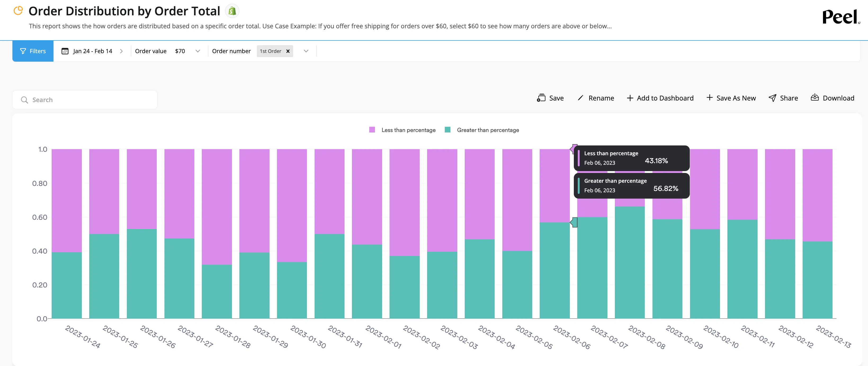Click the 2023-01-30 x-axis date label
Image resolution: width=868 pixels, height=366 pixels.
(308, 337)
